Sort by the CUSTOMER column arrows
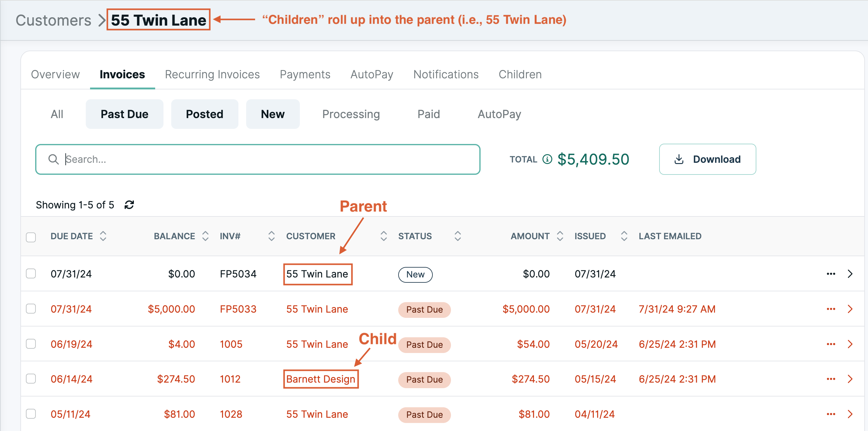Viewport: 868px width, 431px height. point(383,236)
